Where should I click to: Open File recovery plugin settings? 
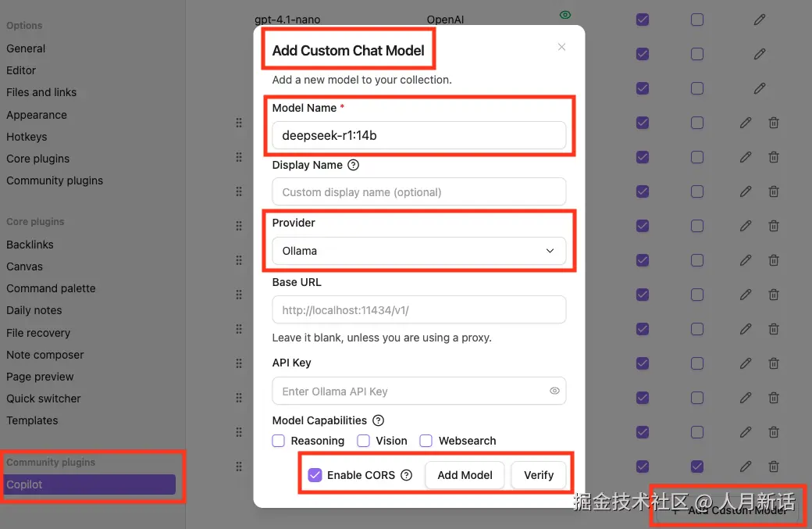click(38, 333)
